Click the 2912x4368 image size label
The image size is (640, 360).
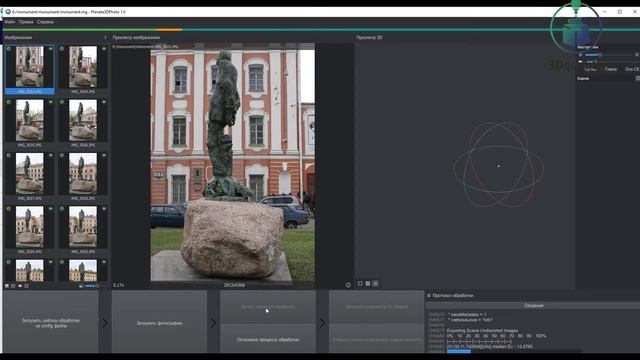coord(234,285)
